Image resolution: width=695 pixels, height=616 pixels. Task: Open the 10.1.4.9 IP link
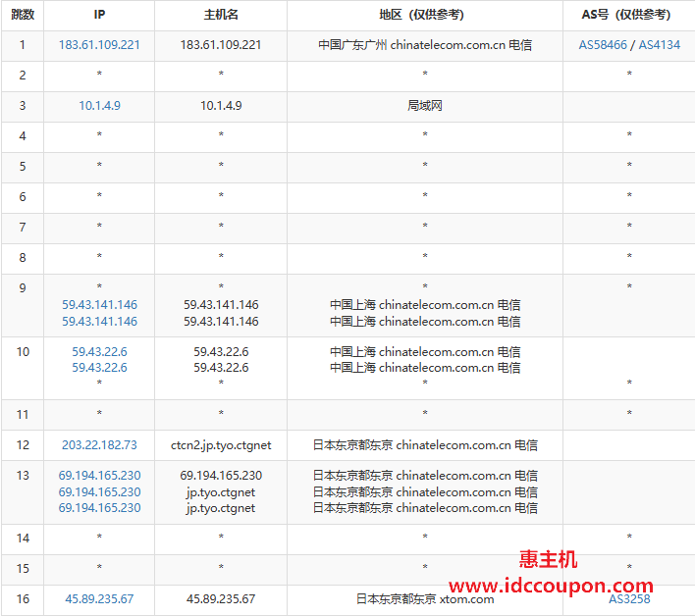coord(99,105)
